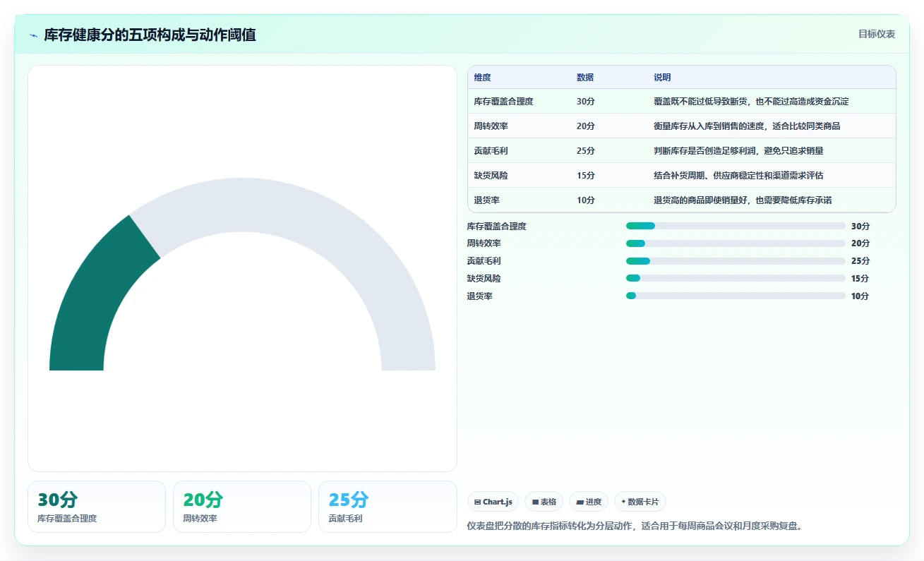Click description 退货高的商品即使销量好
This screenshot has height=561, width=924.
[743, 200]
